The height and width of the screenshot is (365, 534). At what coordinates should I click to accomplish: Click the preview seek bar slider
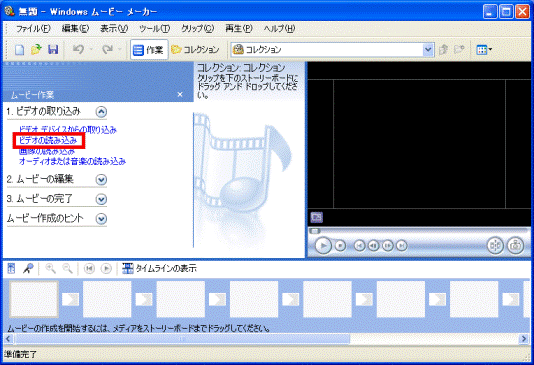[x=315, y=231]
